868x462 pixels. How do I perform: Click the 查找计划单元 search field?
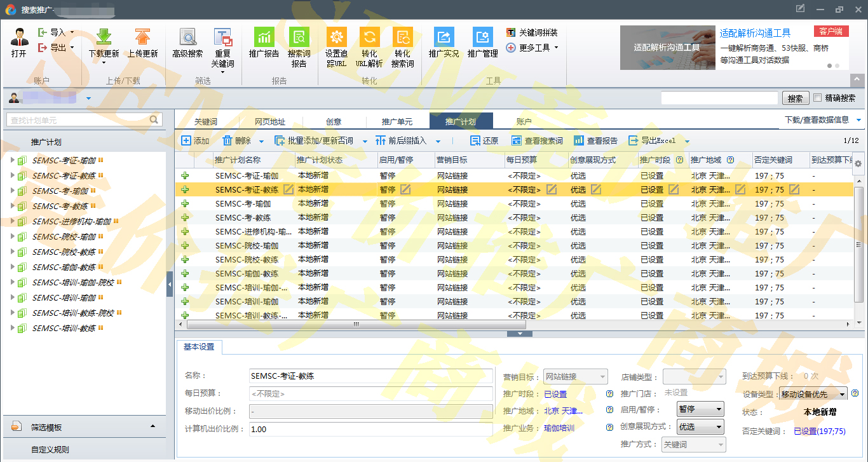[79, 120]
